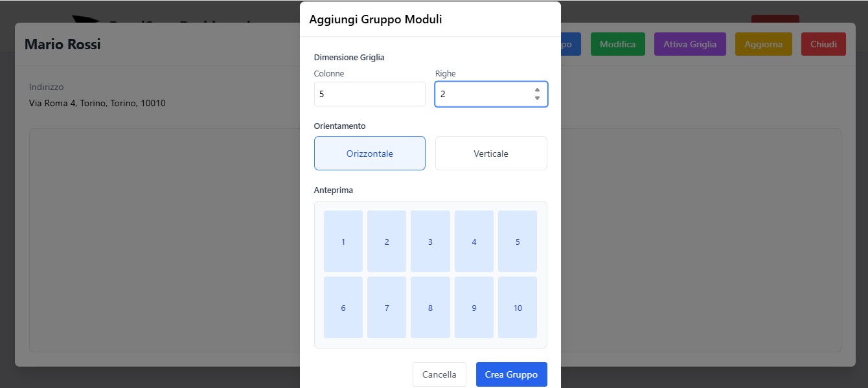This screenshot has height=388, width=868.
Task: Select module 5 in the Anteprima grid
Action: (517, 241)
